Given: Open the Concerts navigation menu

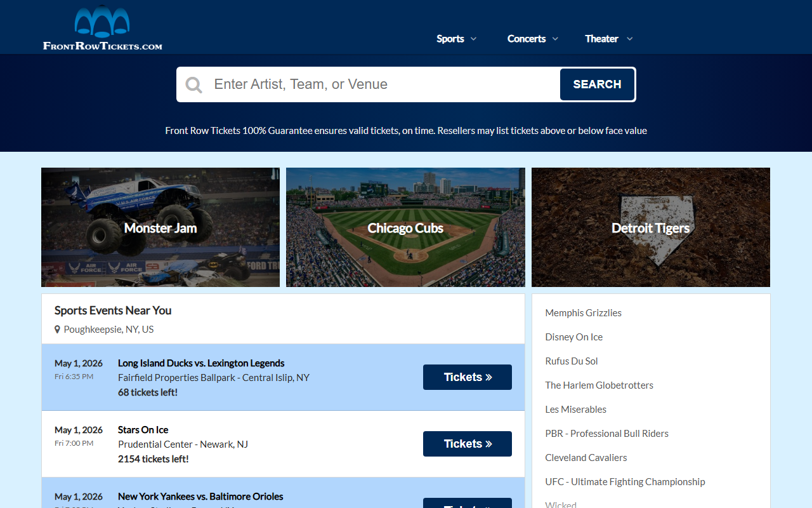Looking at the screenshot, I should (x=527, y=39).
